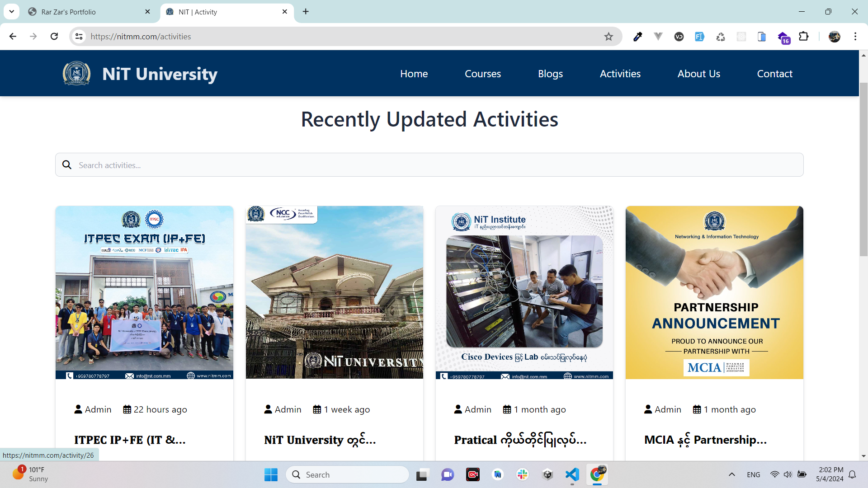Open the volume speaker icon in tray

pos(788,474)
